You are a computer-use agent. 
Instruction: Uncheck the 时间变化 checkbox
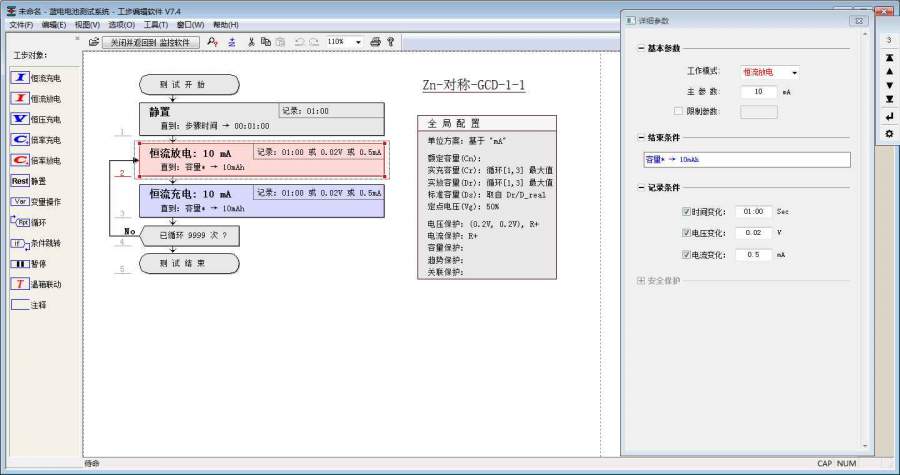[x=686, y=212]
